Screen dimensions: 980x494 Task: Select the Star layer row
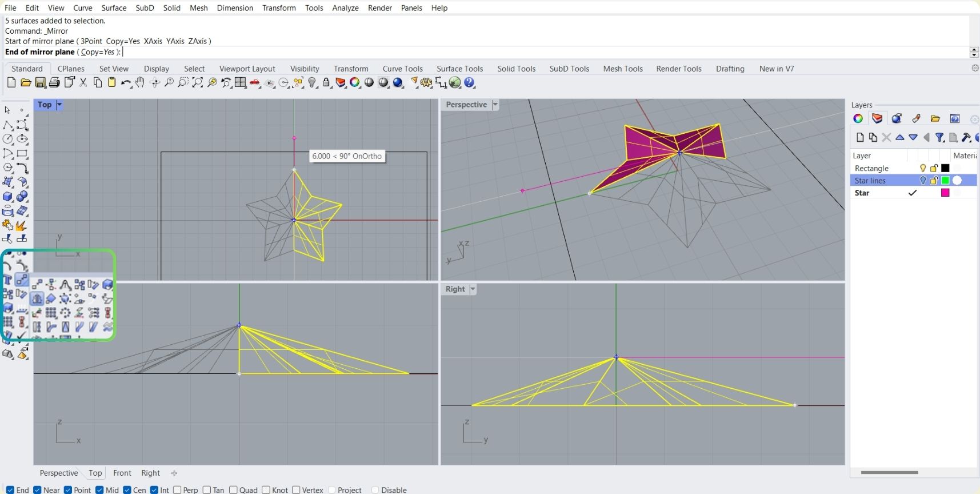pos(913,193)
